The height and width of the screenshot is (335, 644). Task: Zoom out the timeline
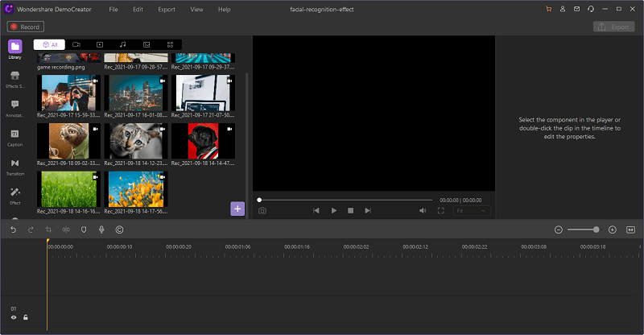558,230
